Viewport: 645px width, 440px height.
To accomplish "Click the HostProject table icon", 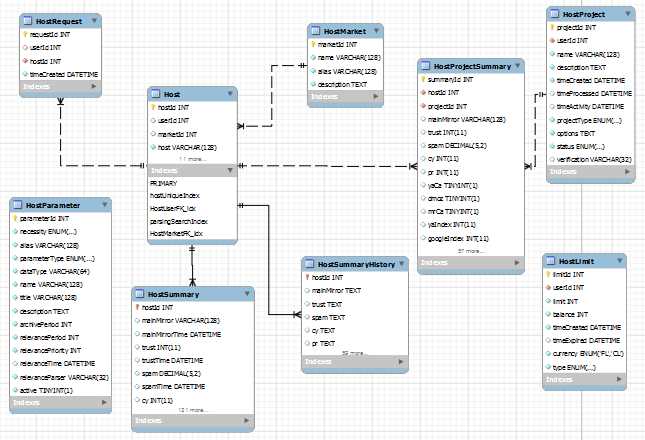I will click(x=555, y=14).
